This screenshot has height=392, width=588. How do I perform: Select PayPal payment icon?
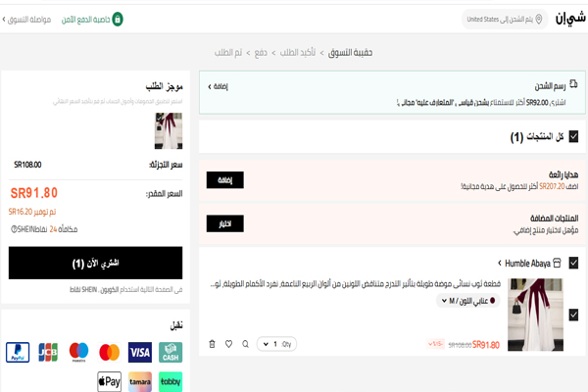[x=18, y=352]
